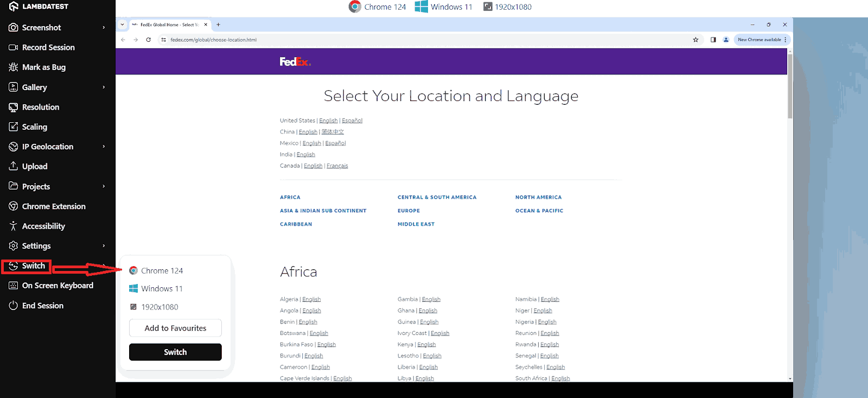Click the Gallery icon in sidebar
Image resolution: width=868 pixels, height=398 pixels.
(14, 87)
